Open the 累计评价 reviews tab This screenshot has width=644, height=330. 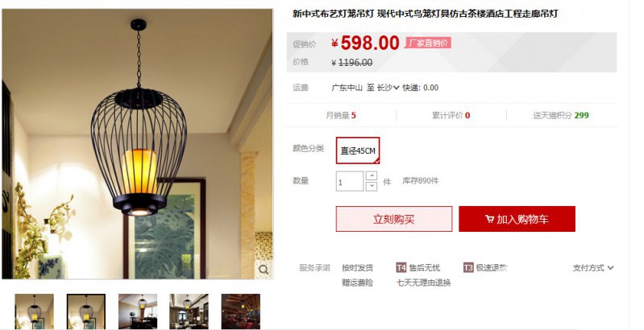[x=451, y=115]
